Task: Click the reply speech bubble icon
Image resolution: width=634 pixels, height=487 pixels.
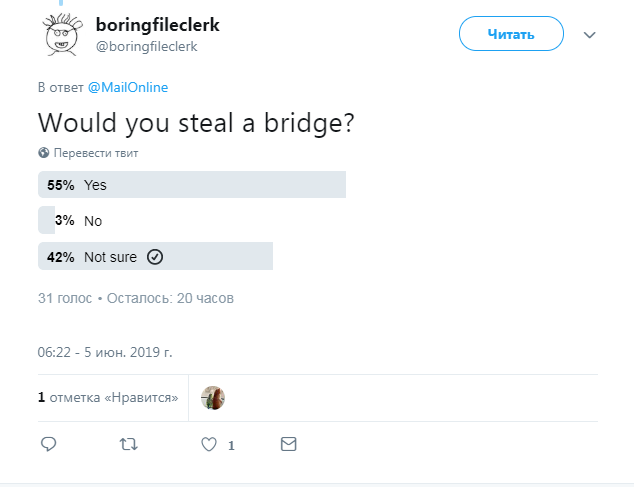Action: 48,443
